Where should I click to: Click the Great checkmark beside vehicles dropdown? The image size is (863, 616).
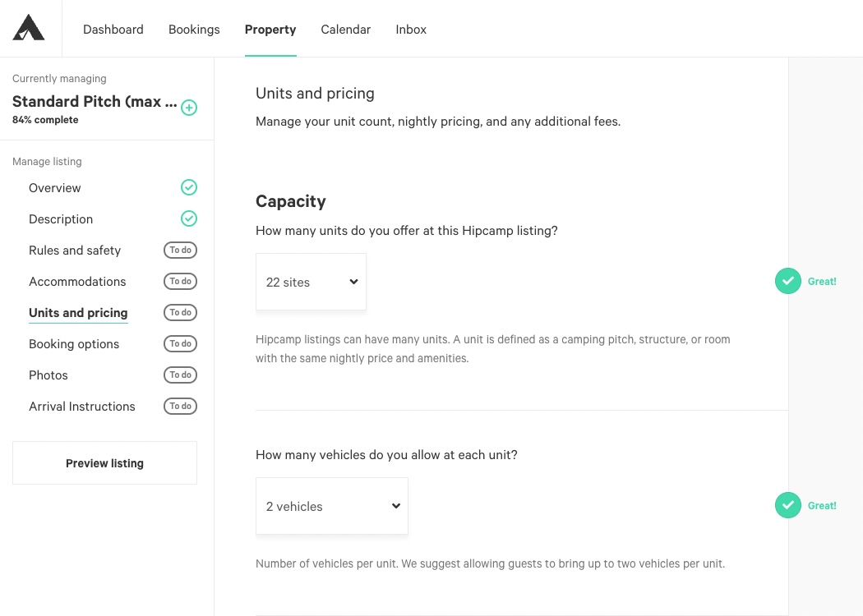pyautogui.click(x=787, y=505)
